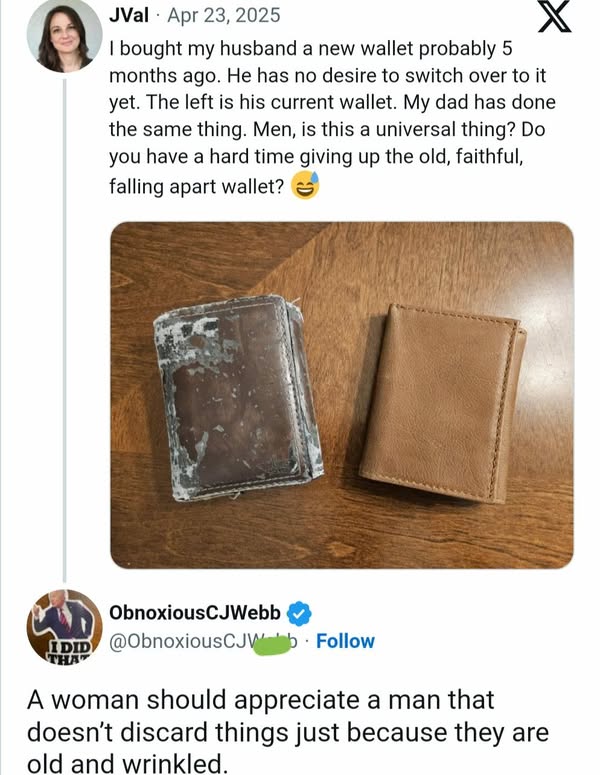Click the green scribble over the handle

coord(272,645)
